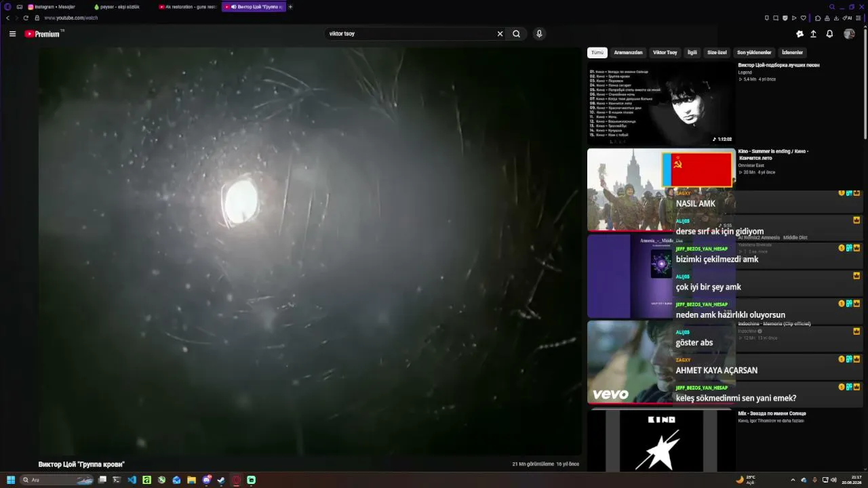Viewport: 868px width, 488px height.
Task: Start voice search with the microphone
Action: (x=539, y=34)
